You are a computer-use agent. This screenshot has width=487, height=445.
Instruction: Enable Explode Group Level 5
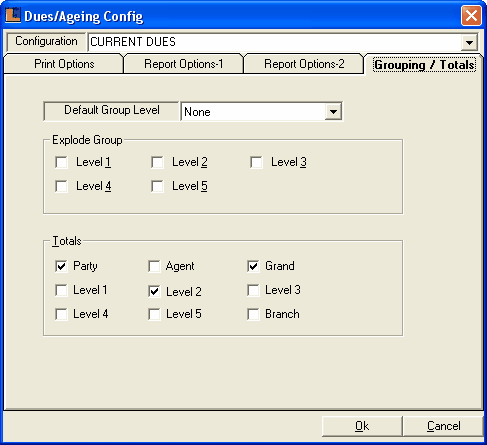click(157, 186)
